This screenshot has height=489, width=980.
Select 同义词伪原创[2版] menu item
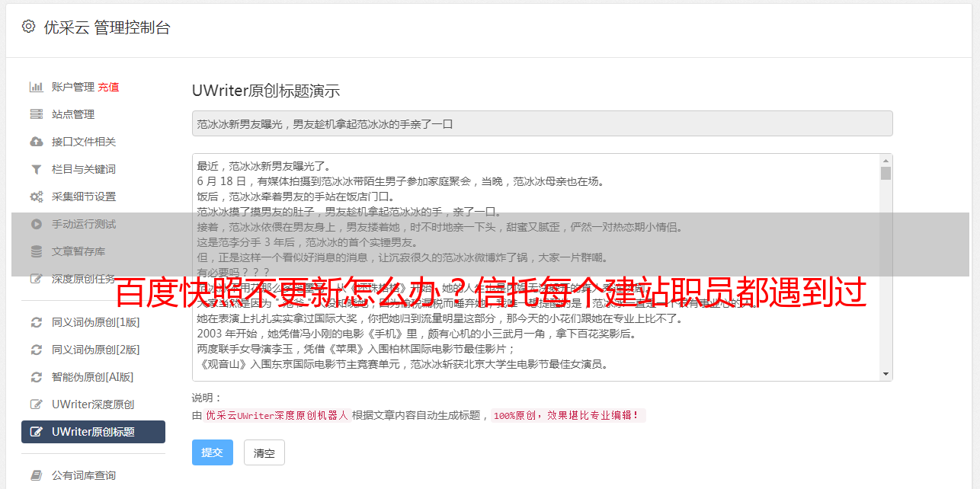[x=96, y=350]
